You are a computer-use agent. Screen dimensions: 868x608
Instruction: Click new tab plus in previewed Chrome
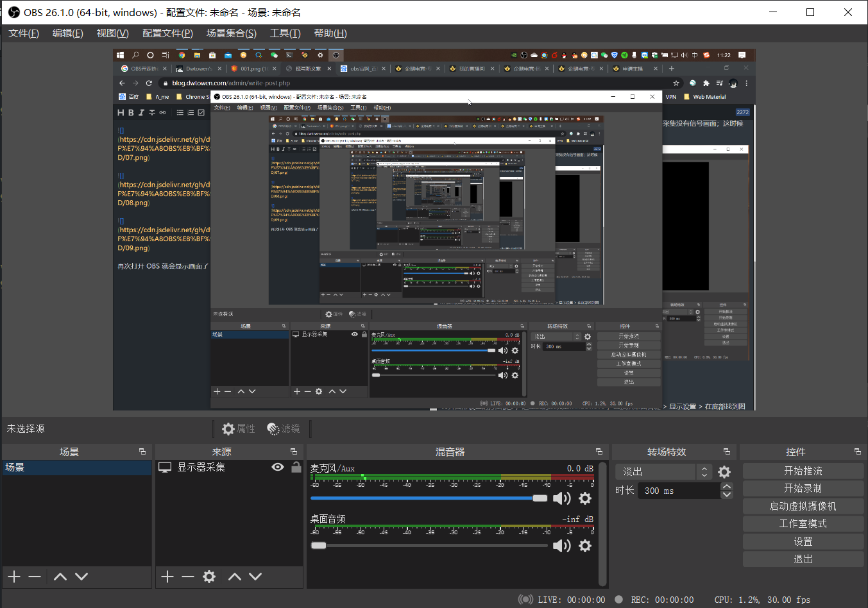point(672,69)
